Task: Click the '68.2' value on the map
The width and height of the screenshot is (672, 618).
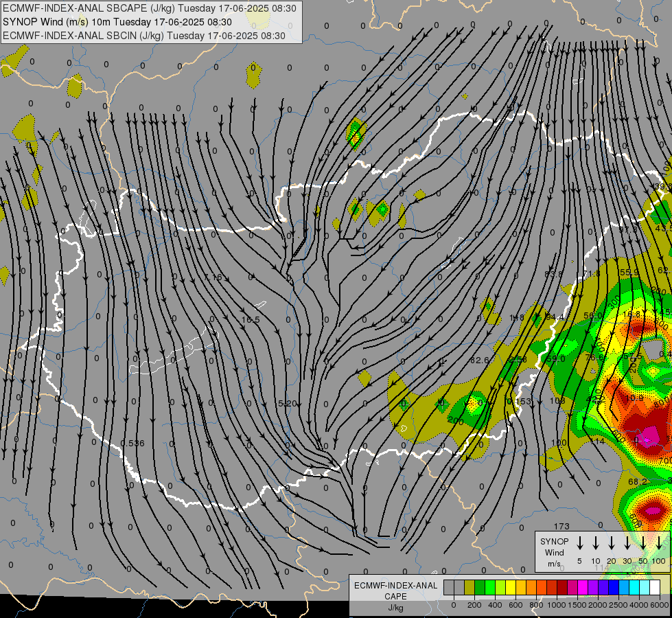Action: (638, 481)
